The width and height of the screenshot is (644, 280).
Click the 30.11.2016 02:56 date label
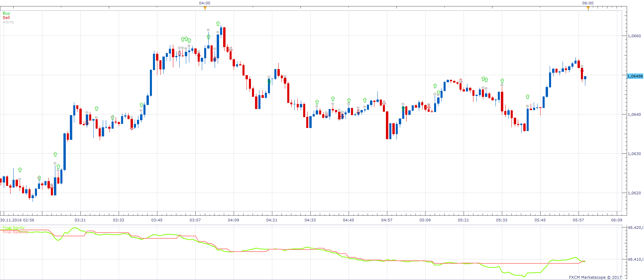(x=17, y=220)
